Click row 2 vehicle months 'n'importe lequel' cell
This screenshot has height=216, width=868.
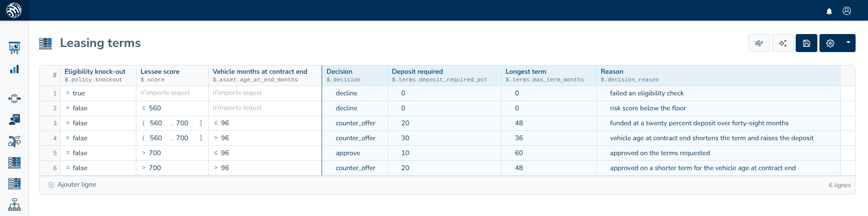[x=265, y=108]
